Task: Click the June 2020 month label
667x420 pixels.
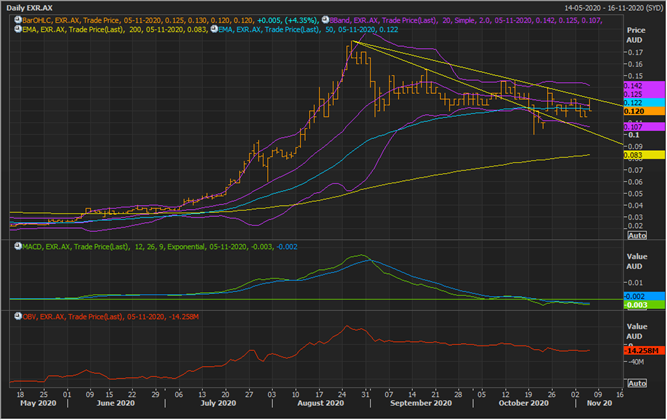Action: click(116, 403)
